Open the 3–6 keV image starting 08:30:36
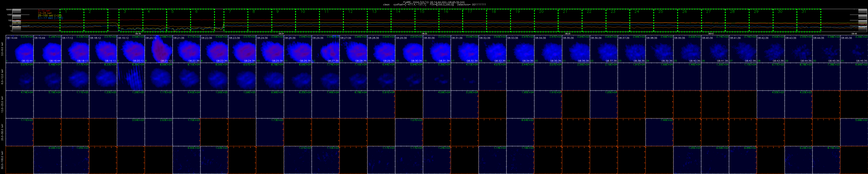The height and width of the screenshot is (174, 868). [437, 49]
